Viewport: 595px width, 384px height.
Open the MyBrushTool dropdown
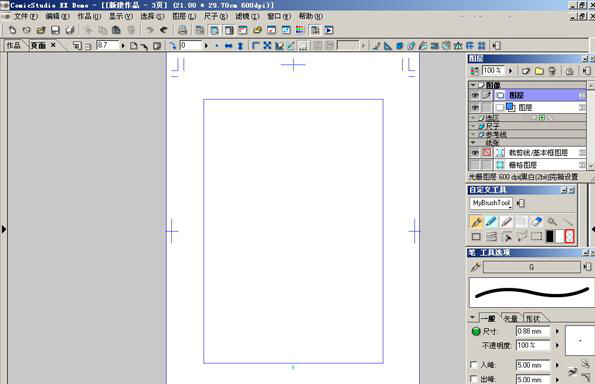(x=491, y=203)
